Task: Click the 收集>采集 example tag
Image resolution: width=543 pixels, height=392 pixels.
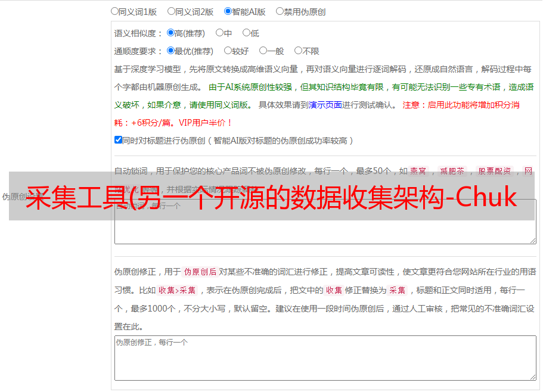Action: (177, 290)
